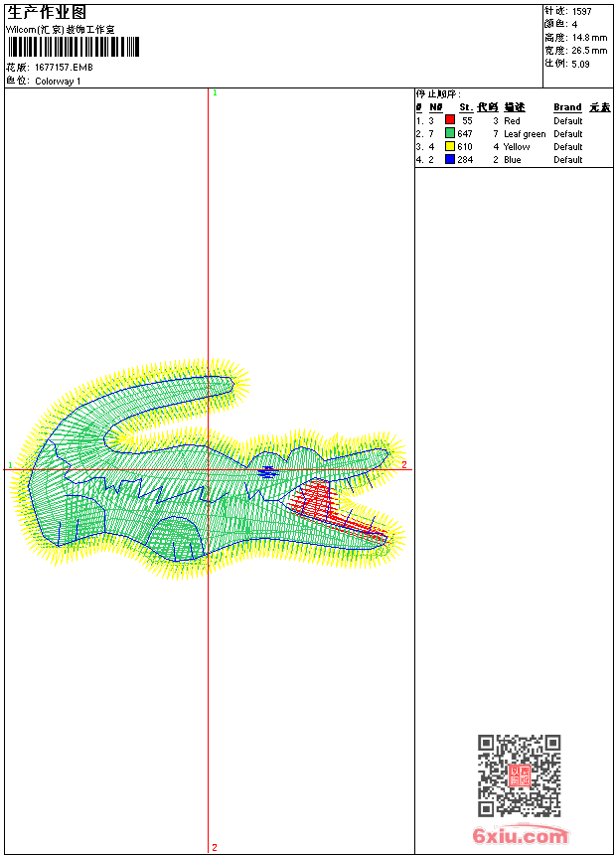This screenshot has width=616, height=855.
Task: Click the red 2 marker at the vertical axis bottom
Action: (x=215, y=847)
